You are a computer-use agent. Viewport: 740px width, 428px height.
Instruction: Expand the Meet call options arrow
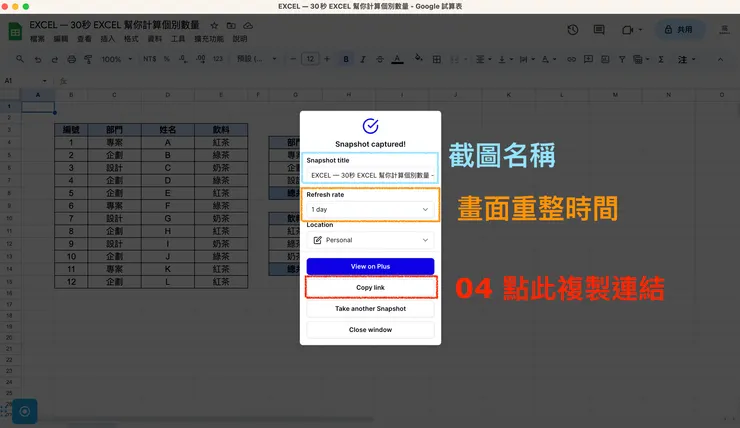point(640,30)
